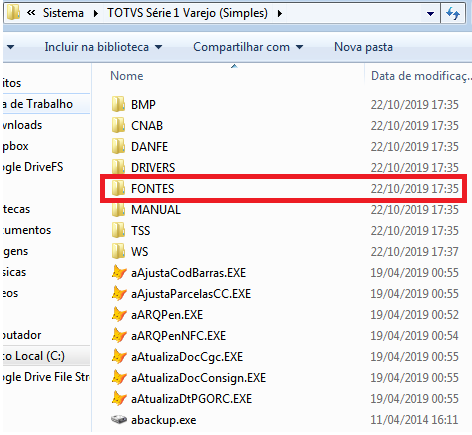Select the WS folder icon
472x435 pixels.
click(x=118, y=251)
